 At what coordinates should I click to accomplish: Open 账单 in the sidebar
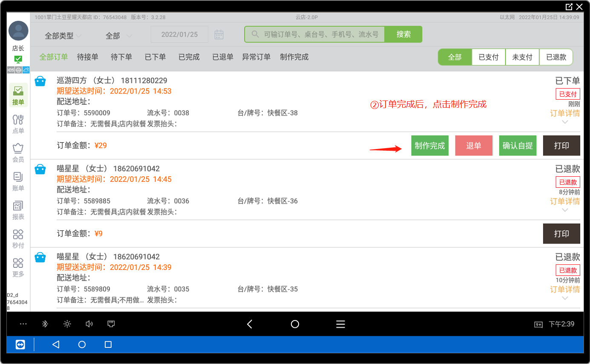coord(18,181)
